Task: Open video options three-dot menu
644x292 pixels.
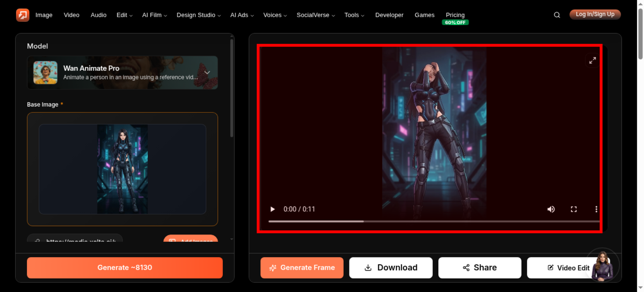Action: tap(596, 209)
